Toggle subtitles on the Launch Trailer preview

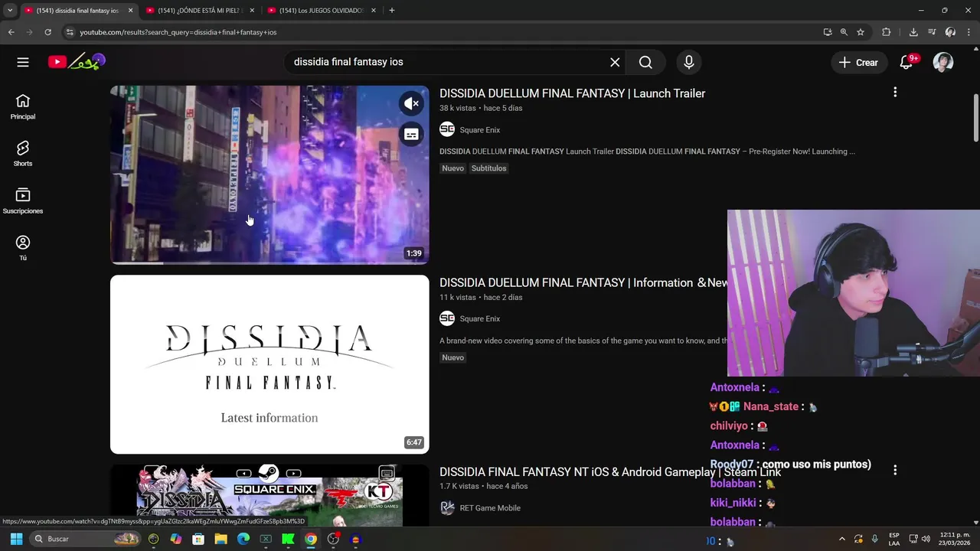click(411, 135)
